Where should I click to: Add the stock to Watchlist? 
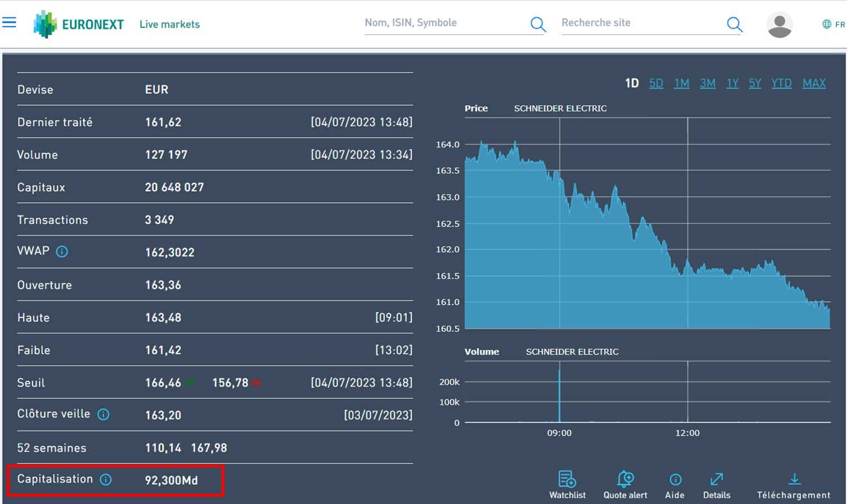pyautogui.click(x=567, y=485)
